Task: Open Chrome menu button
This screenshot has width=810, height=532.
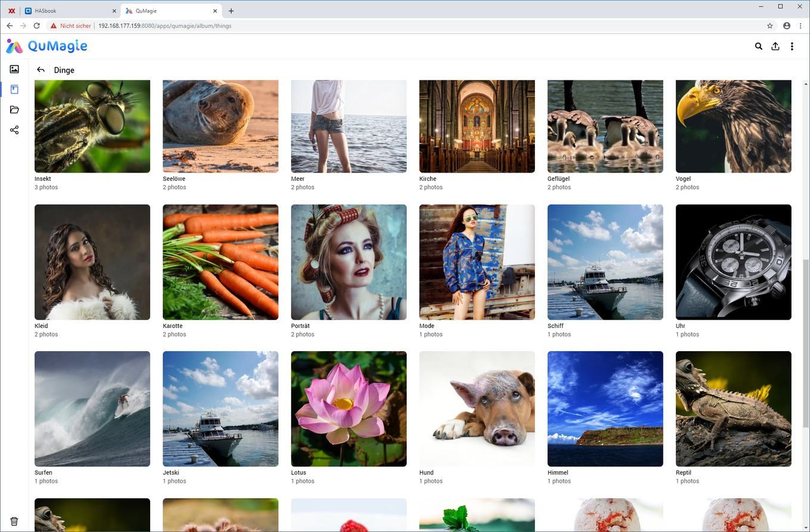Action: pos(800,26)
